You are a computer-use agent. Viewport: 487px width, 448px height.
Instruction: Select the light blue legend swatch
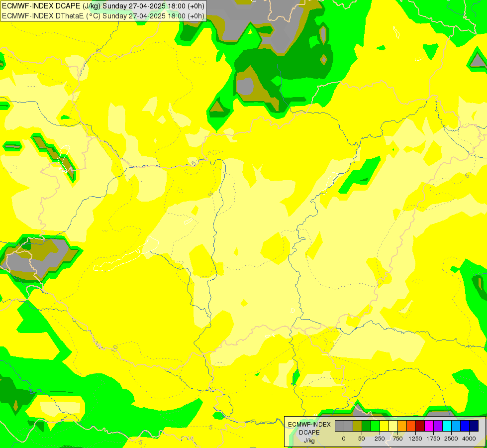point(456,426)
